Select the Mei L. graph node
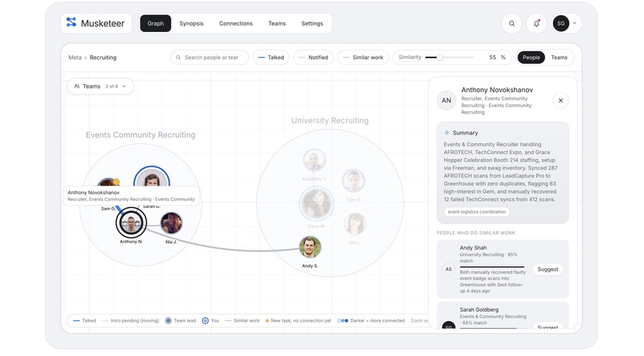Viewport: 644px width, 356px height. [355, 224]
